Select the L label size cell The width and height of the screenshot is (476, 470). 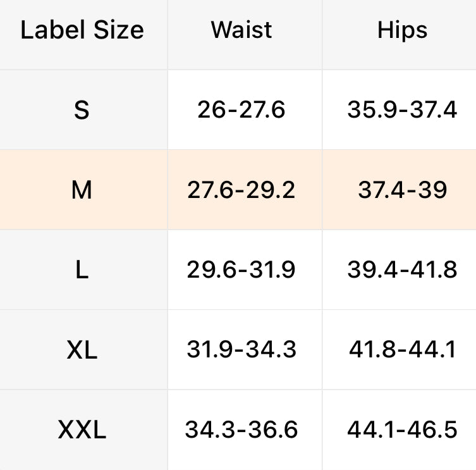tap(82, 270)
